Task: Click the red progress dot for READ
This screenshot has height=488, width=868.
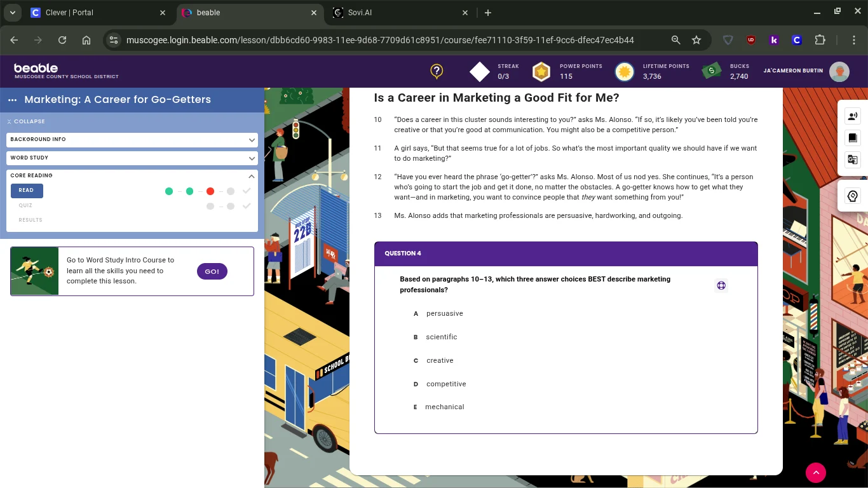Action: point(210,191)
